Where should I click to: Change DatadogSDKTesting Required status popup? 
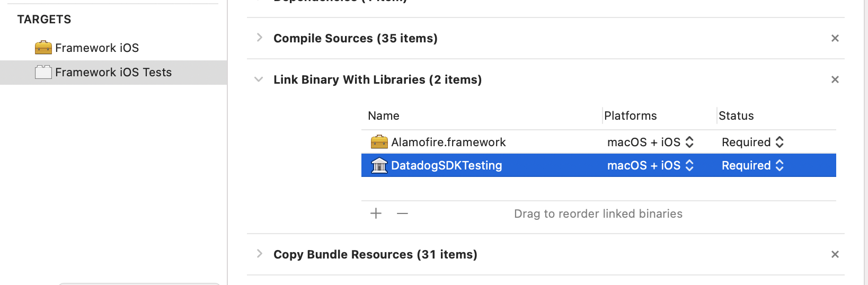(752, 165)
